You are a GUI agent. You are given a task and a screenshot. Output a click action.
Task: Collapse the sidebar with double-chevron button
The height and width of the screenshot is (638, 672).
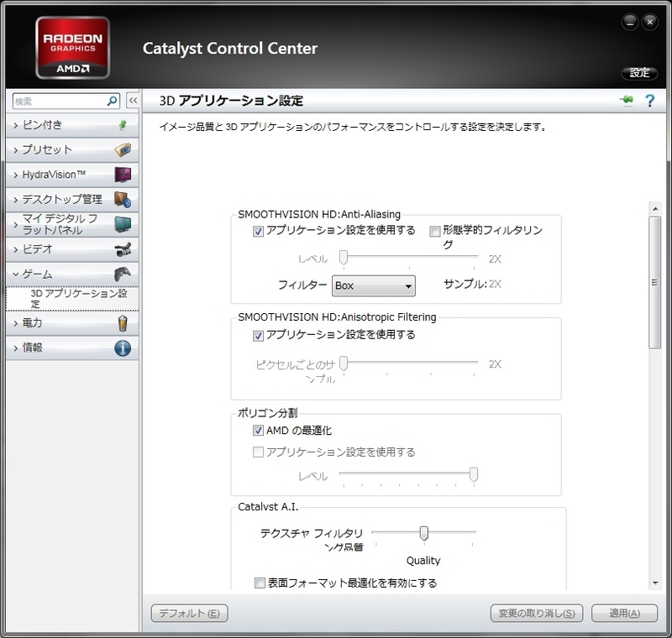click(x=133, y=101)
